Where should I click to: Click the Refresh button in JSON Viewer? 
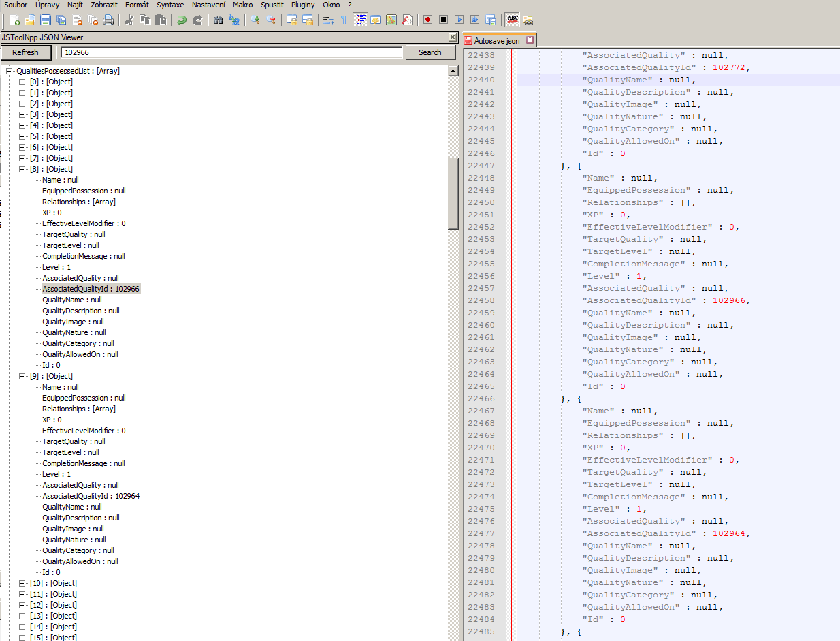click(x=25, y=52)
